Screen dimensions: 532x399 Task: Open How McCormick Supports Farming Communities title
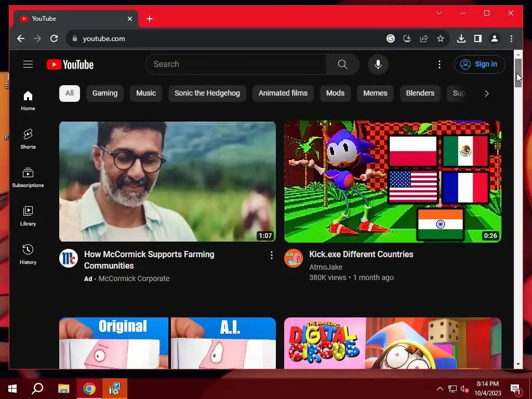click(x=149, y=260)
